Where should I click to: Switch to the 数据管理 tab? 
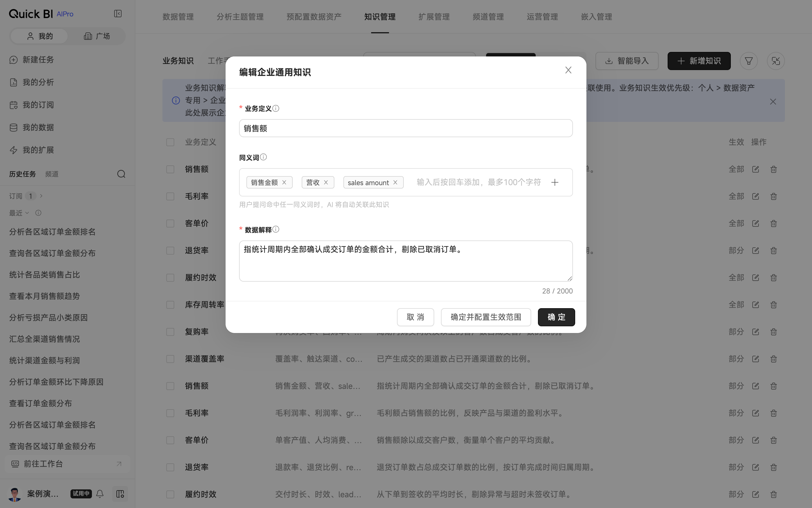pyautogui.click(x=178, y=17)
